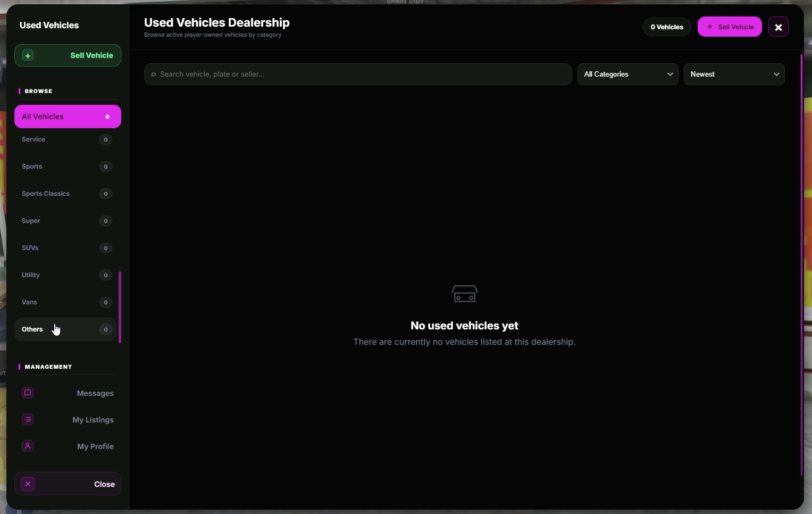Click the BROWSE section label
The width and height of the screenshot is (812, 514).
[38, 91]
